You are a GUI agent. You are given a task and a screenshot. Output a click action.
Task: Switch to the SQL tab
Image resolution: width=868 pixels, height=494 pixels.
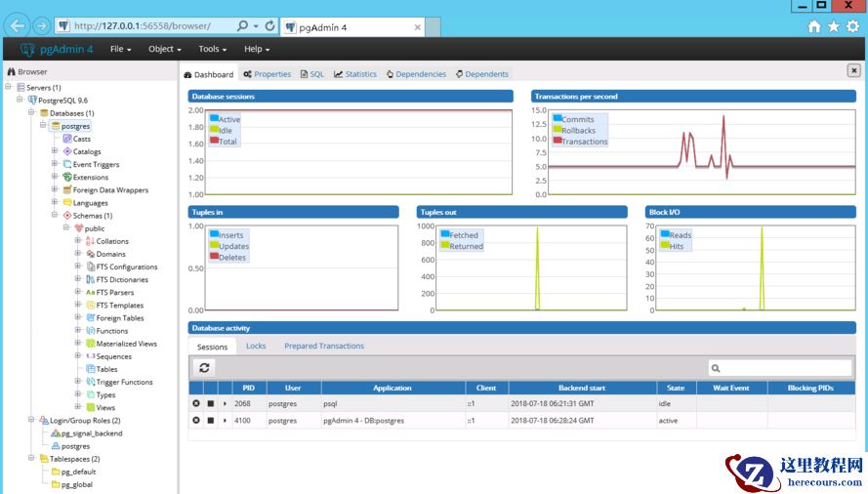point(312,74)
